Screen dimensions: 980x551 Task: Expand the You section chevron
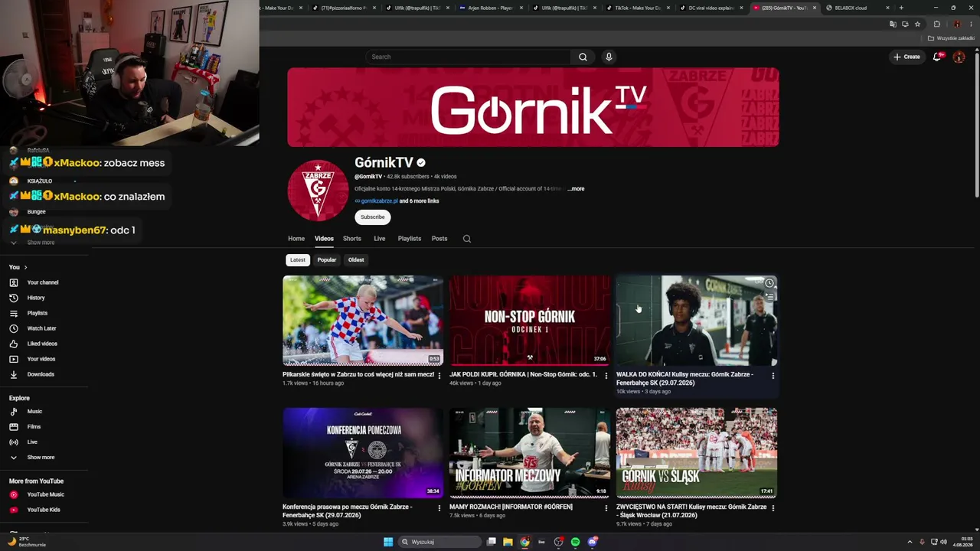[x=25, y=267]
